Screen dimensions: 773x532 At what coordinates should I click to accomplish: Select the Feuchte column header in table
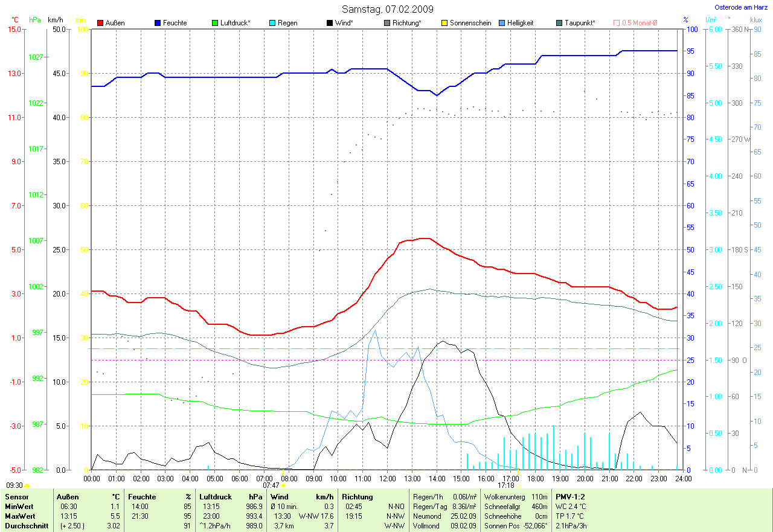click(x=143, y=497)
